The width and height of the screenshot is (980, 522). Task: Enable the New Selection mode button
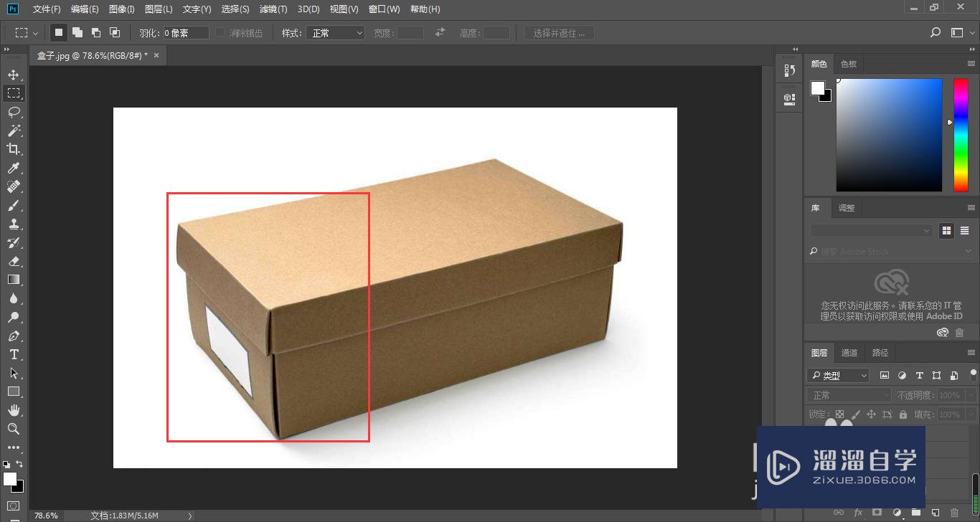pos(58,33)
